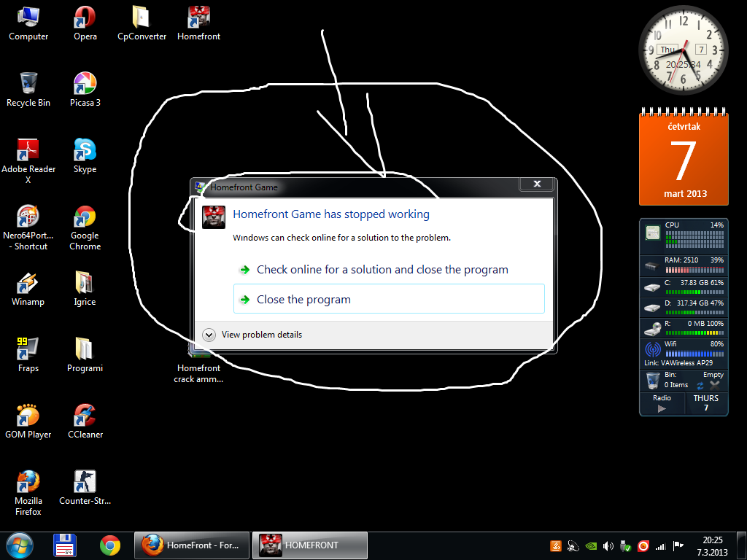Choose Check online for a solution and close

389,270
